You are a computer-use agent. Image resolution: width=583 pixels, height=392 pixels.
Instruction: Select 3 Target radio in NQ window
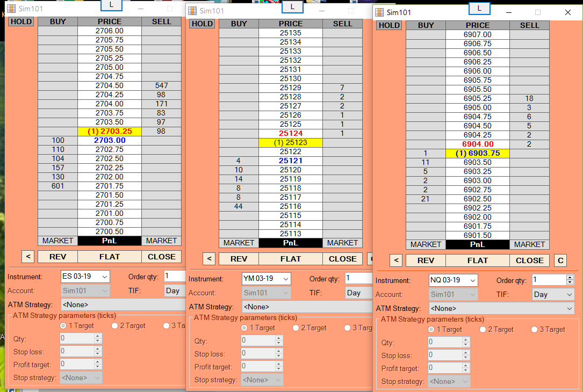[534, 329]
